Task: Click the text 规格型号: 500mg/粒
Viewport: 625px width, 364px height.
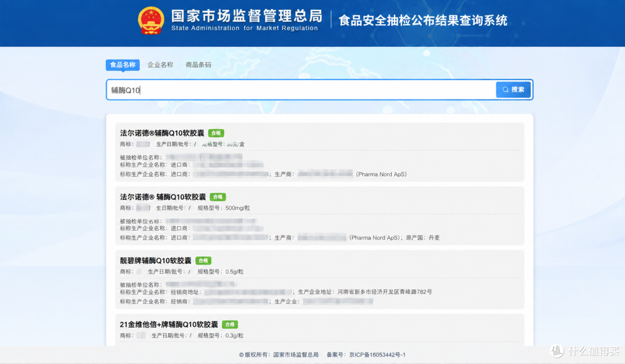Action: [x=223, y=208]
